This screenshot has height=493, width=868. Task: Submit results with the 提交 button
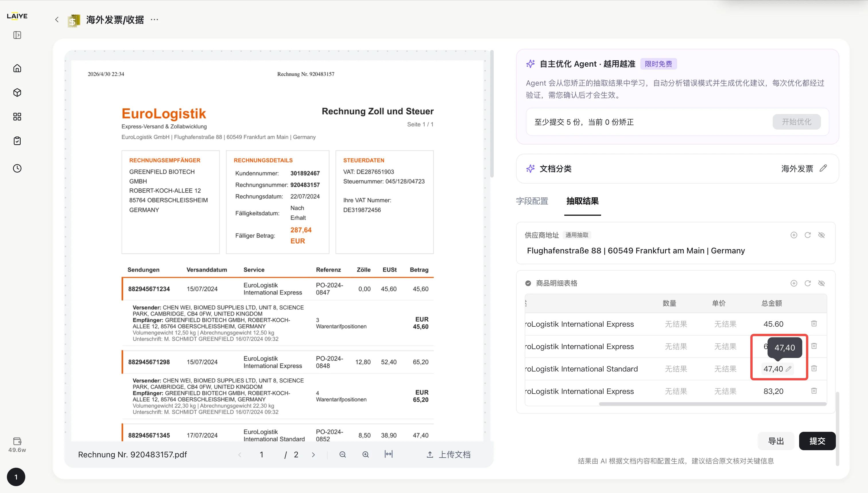pyautogui.click(x=817, y=441)
